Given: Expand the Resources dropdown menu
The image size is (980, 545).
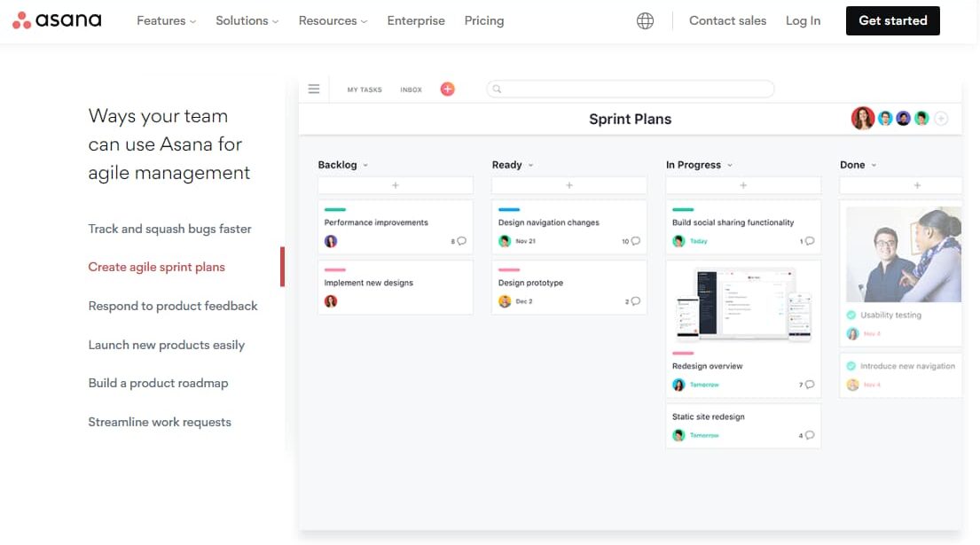Looking at the screenshot, I should click(333, 20).
